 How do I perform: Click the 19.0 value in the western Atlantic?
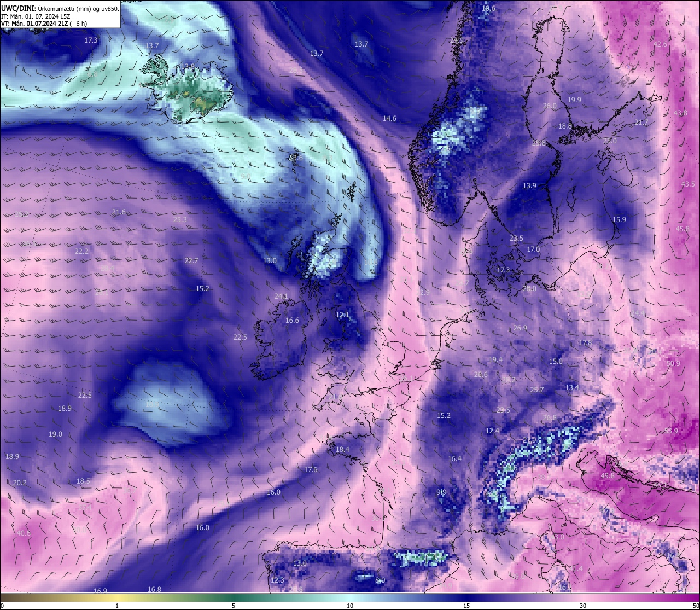click(x=55, y=434)
